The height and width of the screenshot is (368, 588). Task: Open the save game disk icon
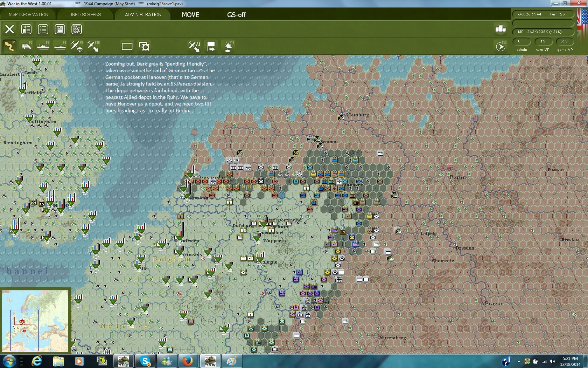[x=60, y=29]
